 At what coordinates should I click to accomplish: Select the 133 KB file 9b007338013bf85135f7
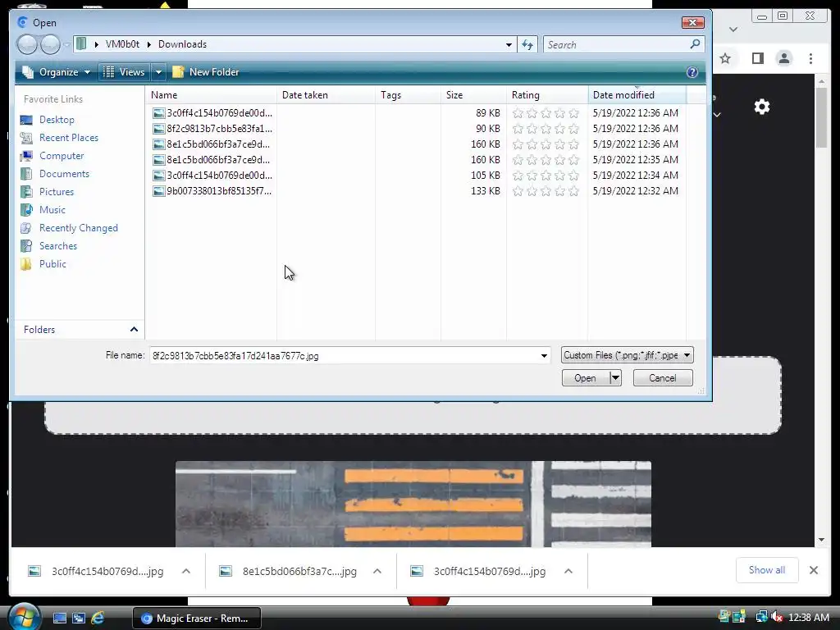click(212, 190)
